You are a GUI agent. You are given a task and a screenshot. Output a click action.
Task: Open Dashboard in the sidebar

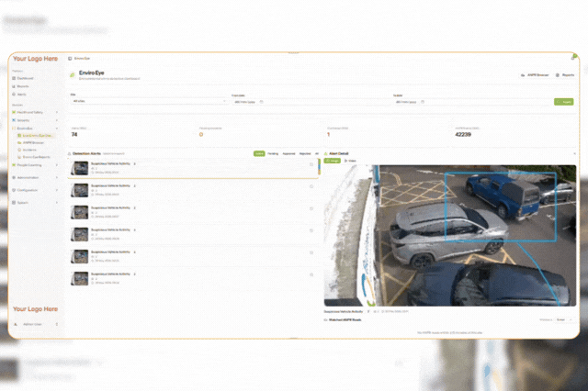(x=22, y=78)
